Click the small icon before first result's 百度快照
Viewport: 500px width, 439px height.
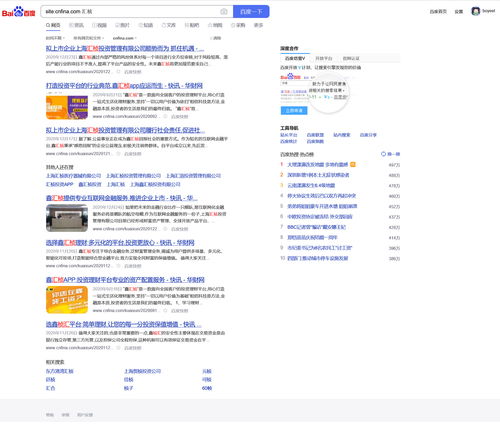tap(118, 72)
